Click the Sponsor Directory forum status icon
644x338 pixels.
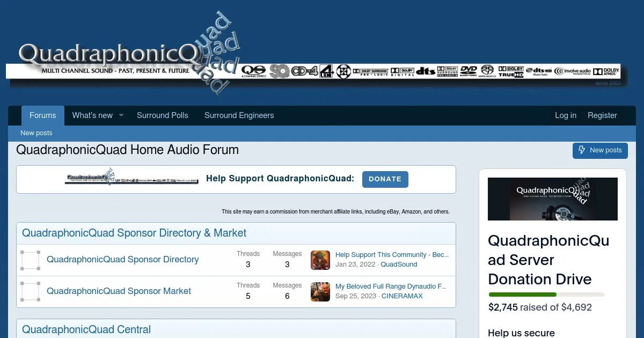pyautogui.click(x=31, y=260)
